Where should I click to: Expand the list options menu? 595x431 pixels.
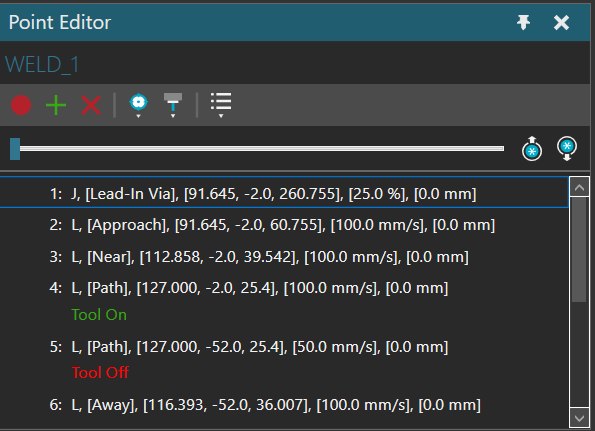[221, 105]
